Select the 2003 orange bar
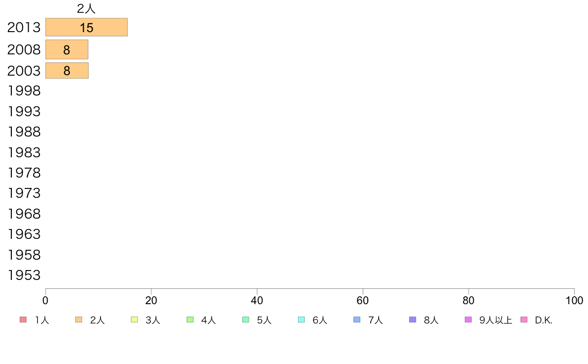588x364 pixels. [x=67, y=71]
